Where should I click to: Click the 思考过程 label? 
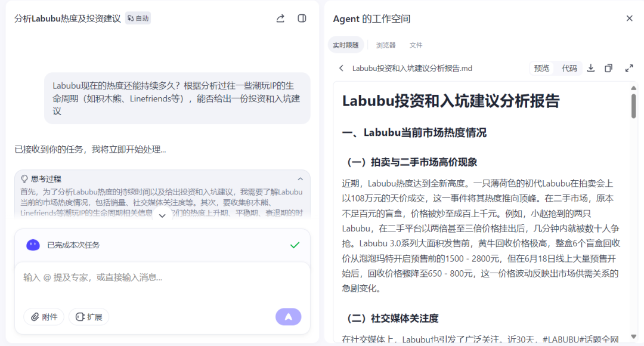tap(46, 179)
